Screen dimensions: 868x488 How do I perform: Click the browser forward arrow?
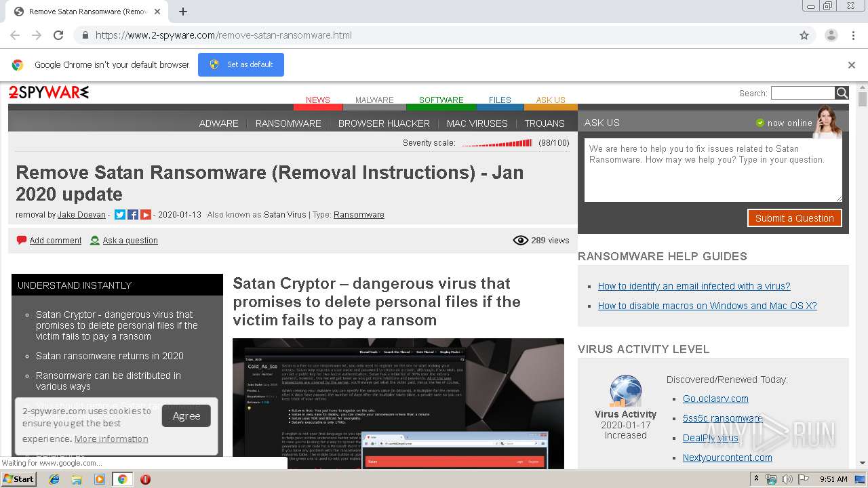tap(37, 35)
